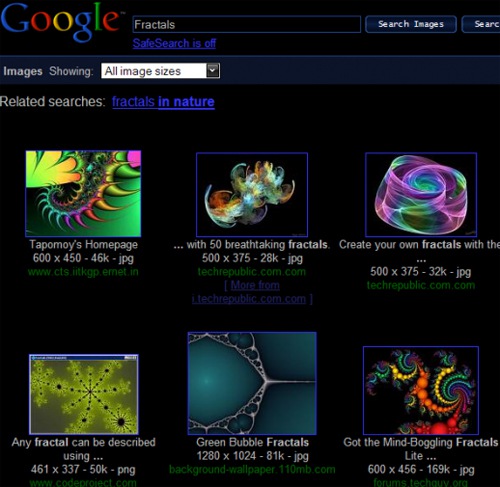Open the All image sizes dropdown

tap(160, 71)
